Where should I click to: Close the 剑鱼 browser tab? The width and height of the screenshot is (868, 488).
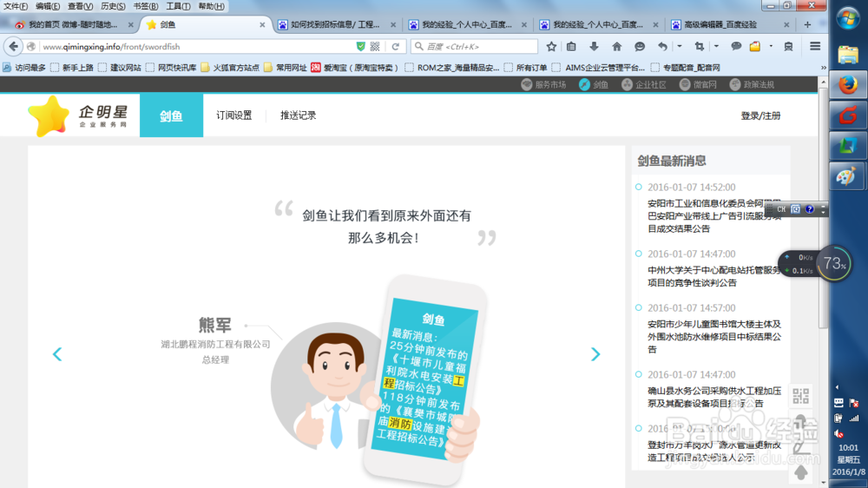click(262, 24)
